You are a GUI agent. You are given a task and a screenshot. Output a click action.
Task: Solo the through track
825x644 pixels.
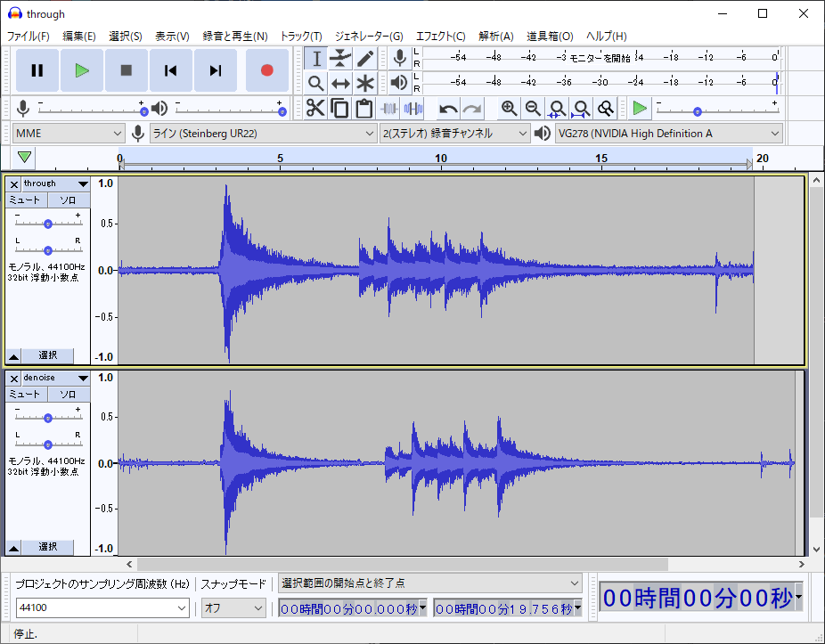pos(69,200)
